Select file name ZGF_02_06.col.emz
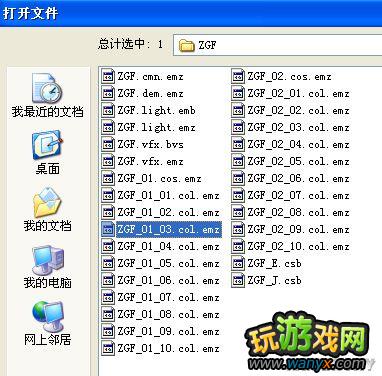 pyautogui.click(x=298, y=179)
